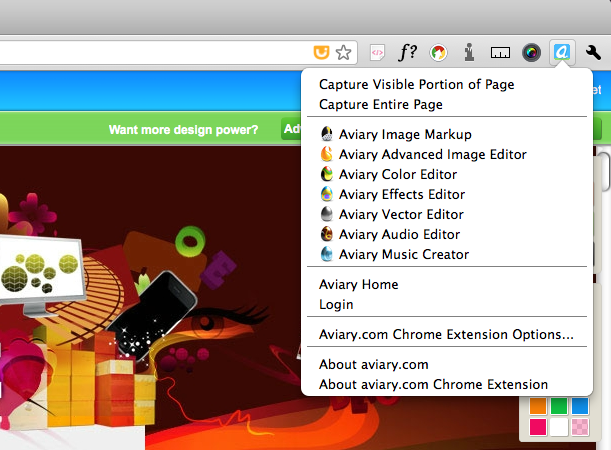Click the Audio Editor egg icon

[327, 234]
